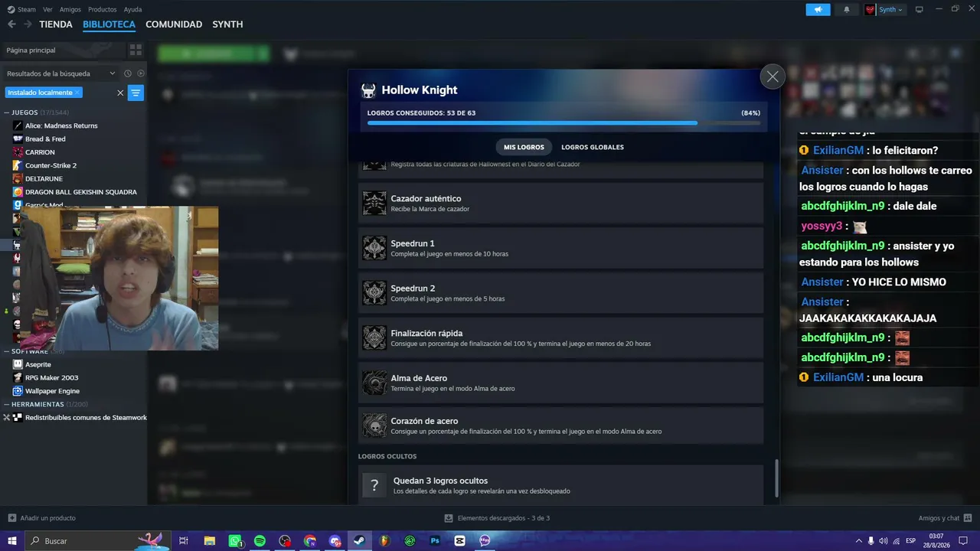Go to the BIBLIOTECA tab
The image size is (980, 551).
click(109, 24)
